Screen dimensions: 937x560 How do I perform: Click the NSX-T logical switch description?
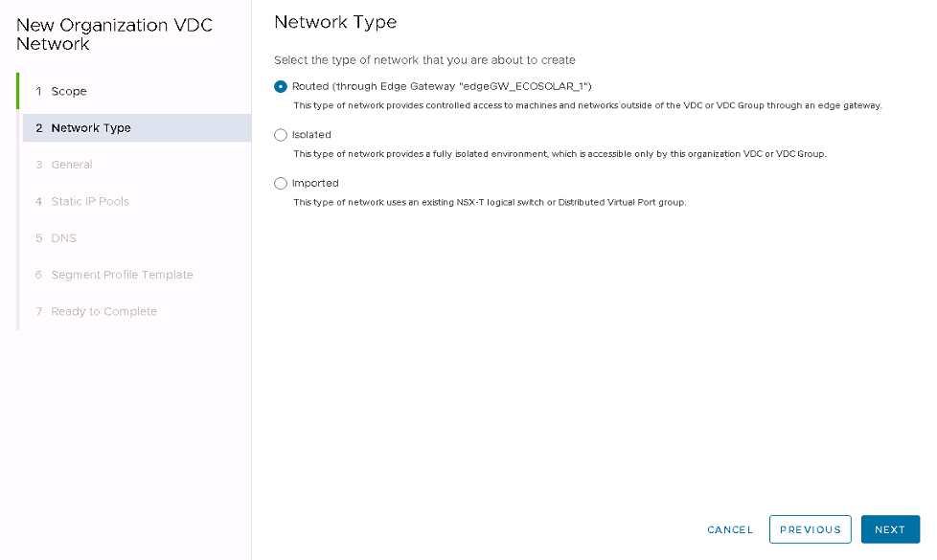[x=489, y=202]
